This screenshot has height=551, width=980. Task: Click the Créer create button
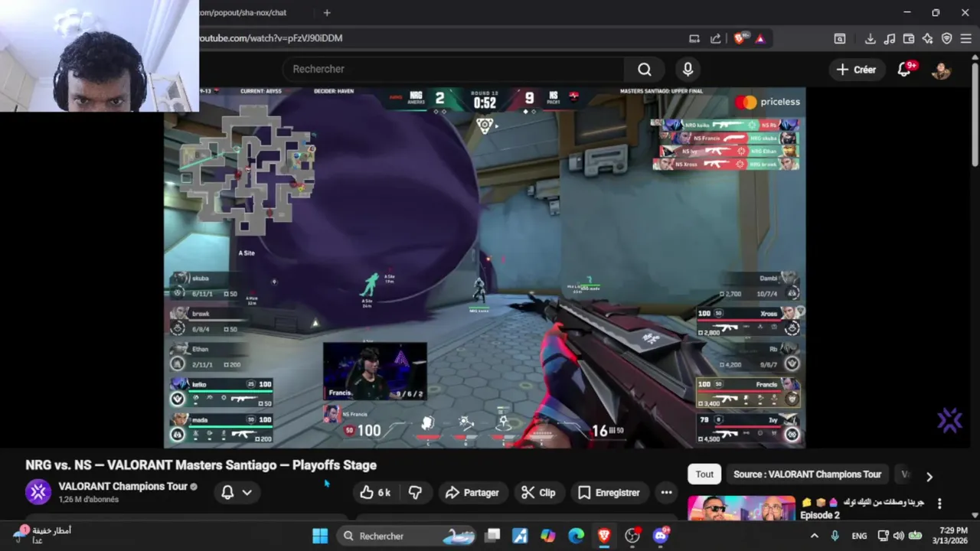tap(857, 70)
